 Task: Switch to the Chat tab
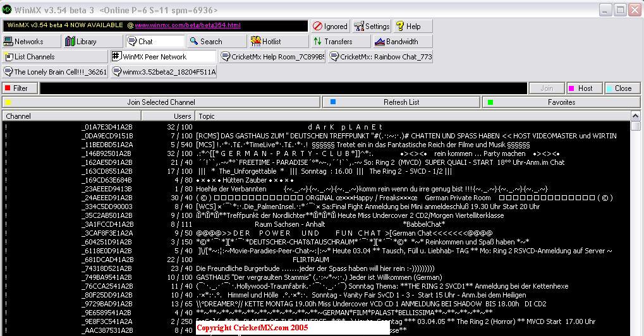pos(155,42)
